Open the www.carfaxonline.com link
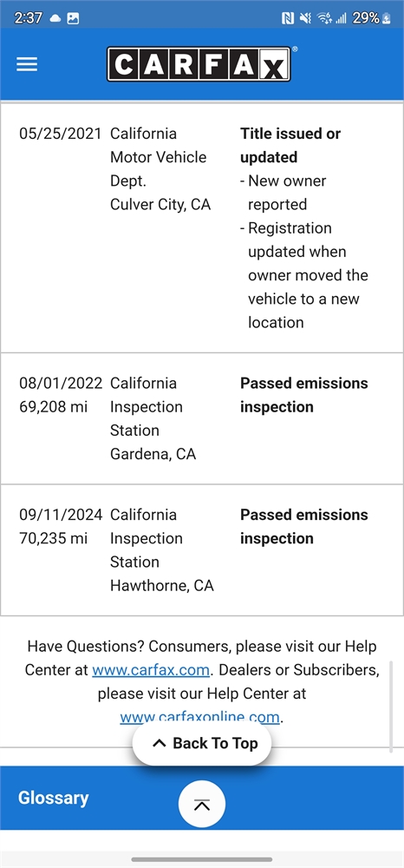This screenshot has width=404, height=868. (x=199, y=717)
